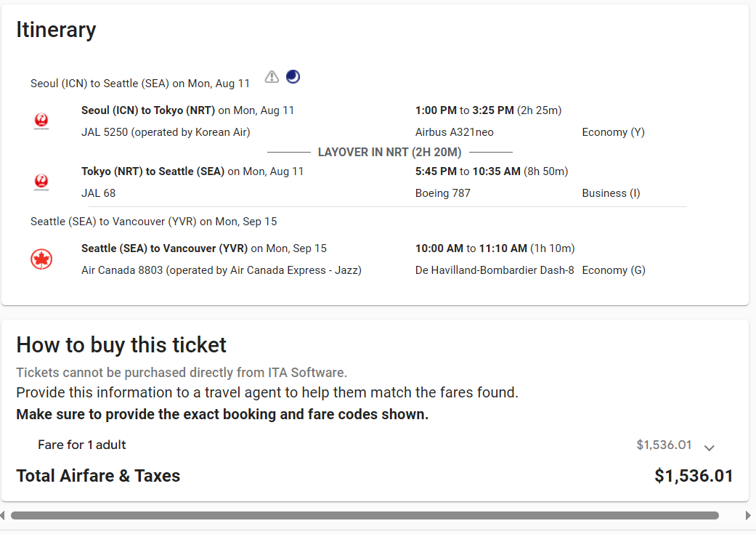Click 'LAYOVER IN NRT (2H 20M)' label

point(389,153)
